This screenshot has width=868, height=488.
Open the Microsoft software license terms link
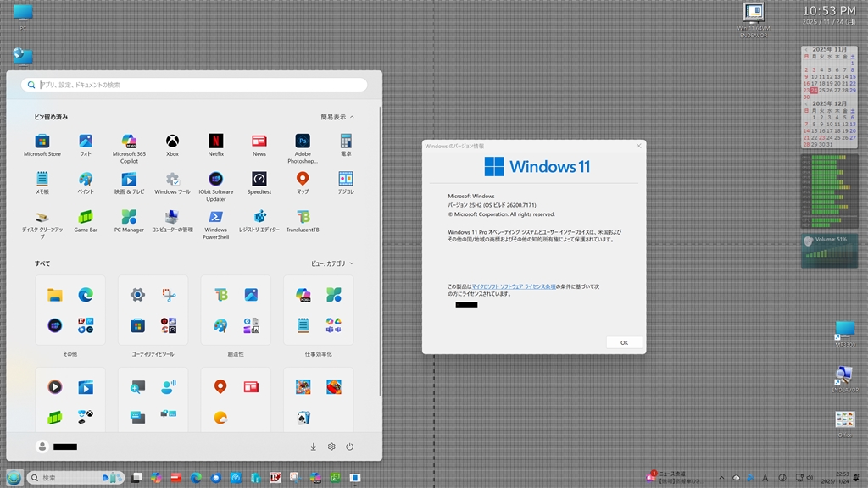[514, 286]
